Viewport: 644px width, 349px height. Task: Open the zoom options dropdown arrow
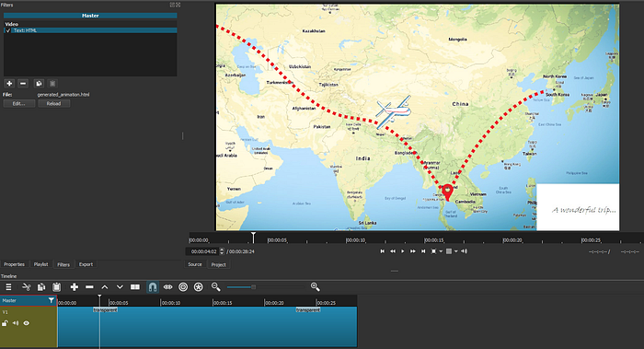[x=441, y=251]
